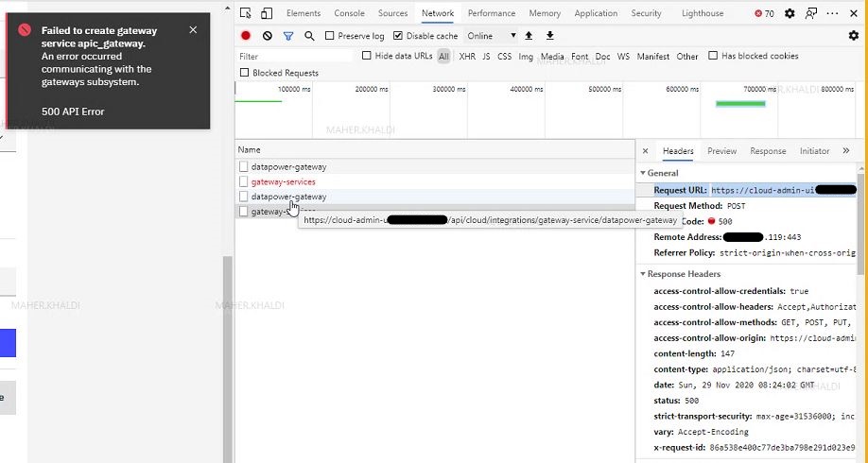Image resolution: width=868 pixels, height=463 pixels.
Task: Collapse the General section
Action: [643, 173]
